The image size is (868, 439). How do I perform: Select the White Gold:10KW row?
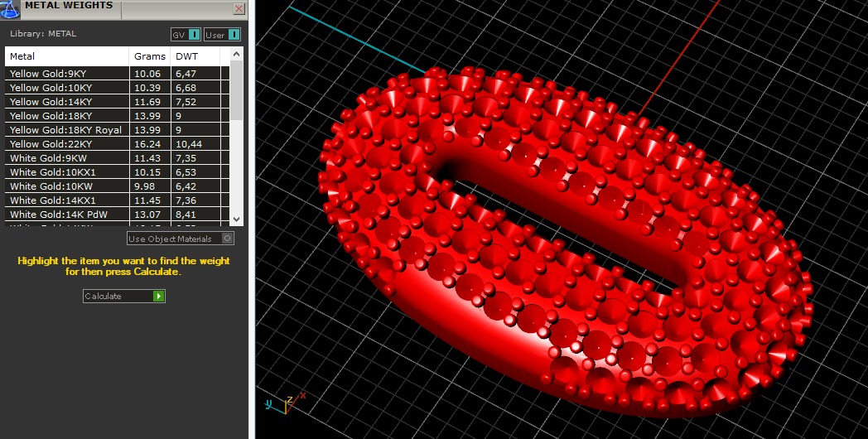117,186
